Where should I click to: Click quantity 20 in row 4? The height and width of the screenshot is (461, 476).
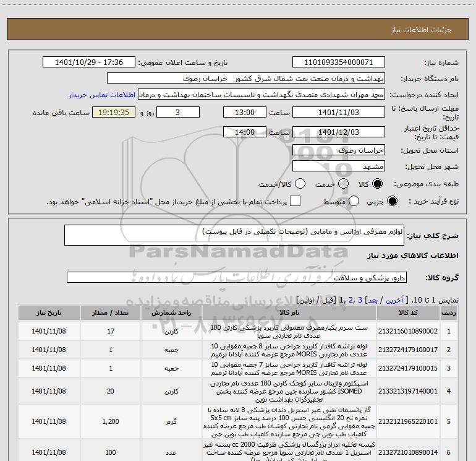point(111,391)
